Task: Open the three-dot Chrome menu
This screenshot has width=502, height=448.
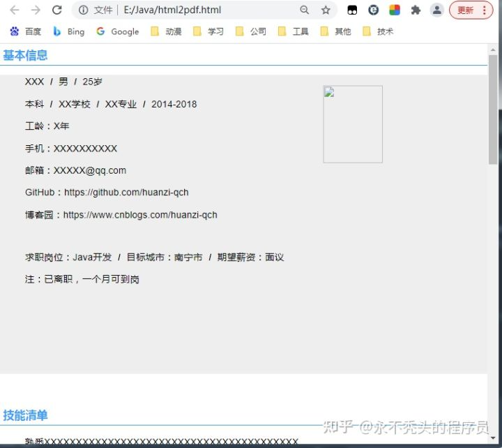Action: [485, 10]
